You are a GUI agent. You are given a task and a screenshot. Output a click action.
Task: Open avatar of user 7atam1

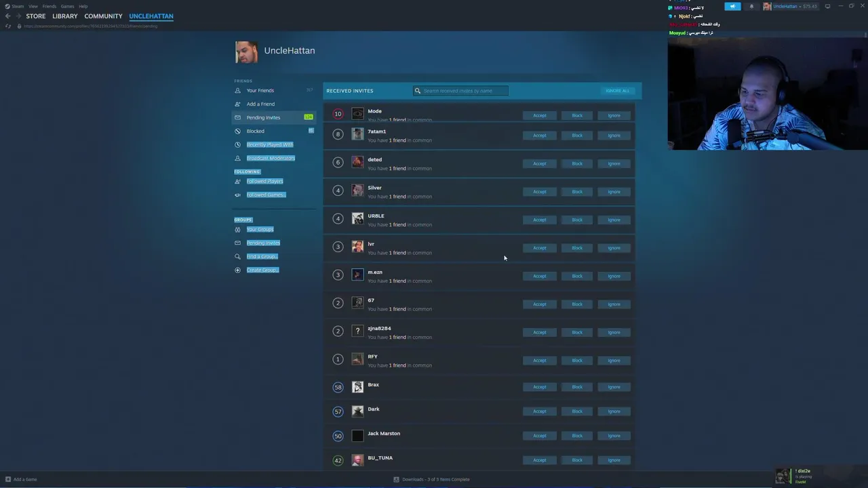tap(357, 134)
